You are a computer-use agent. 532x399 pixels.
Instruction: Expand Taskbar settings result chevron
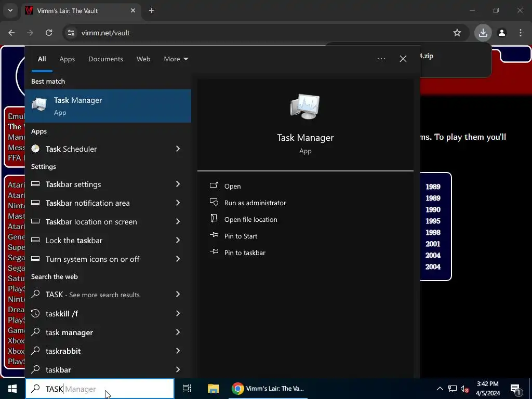pos(178,184)
